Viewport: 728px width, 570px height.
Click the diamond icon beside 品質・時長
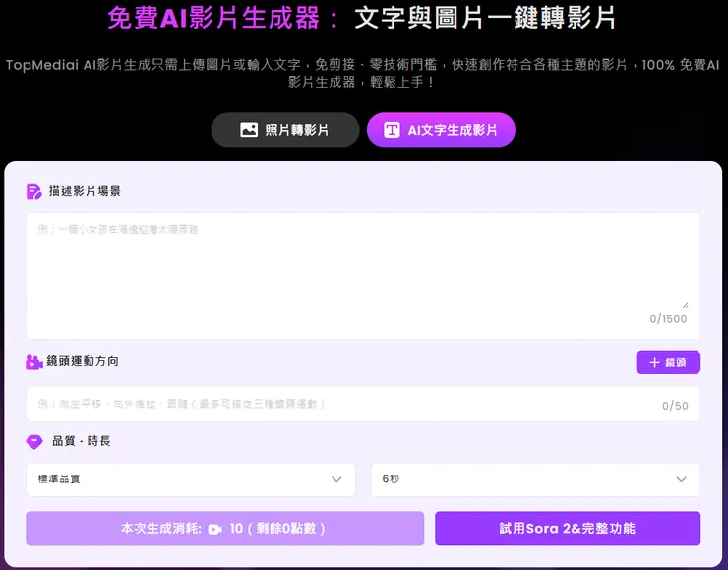34,441
